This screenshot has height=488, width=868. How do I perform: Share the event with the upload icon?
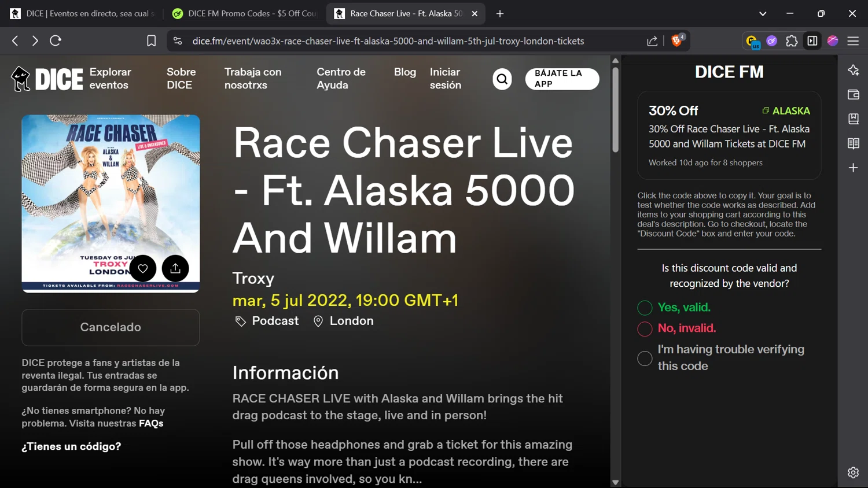coord(175,268)
